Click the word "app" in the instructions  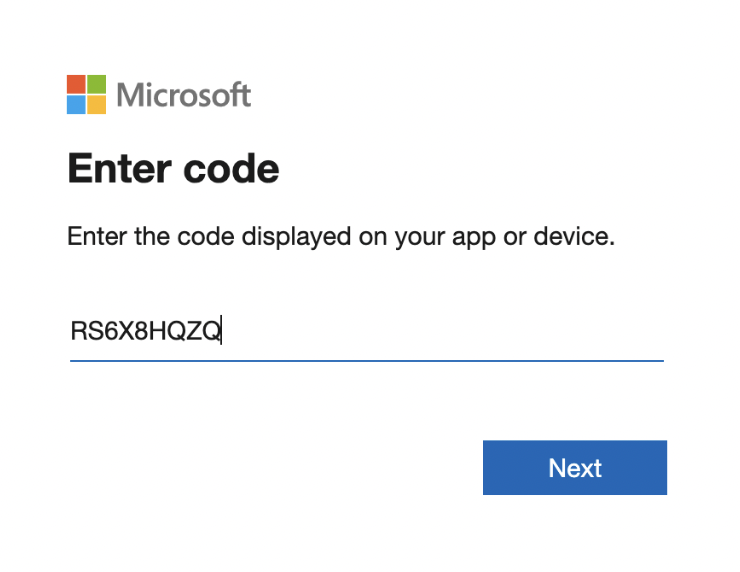pyautogui.click(x=474, y=238)
